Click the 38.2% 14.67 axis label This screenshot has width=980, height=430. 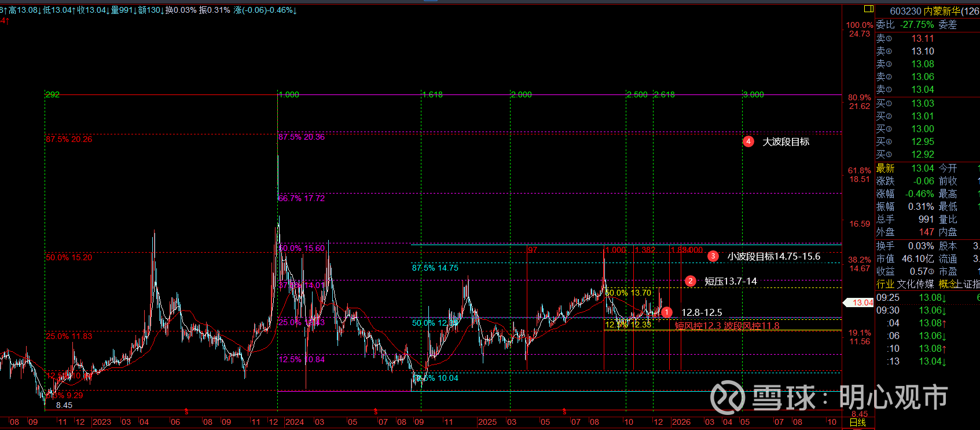click(860, 264)
